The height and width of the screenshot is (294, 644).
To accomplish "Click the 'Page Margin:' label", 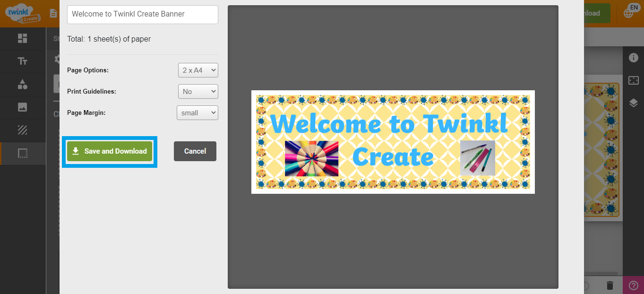I will pos(86,113).
